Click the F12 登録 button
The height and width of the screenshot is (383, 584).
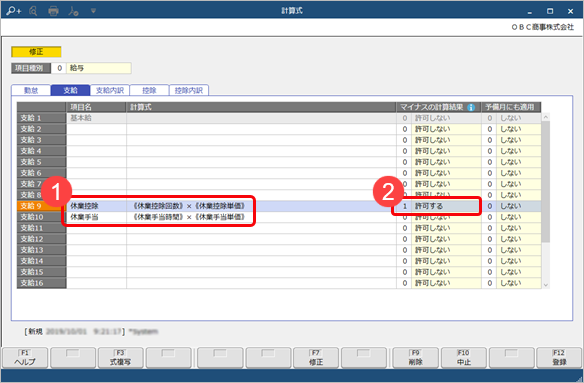[x=559, y=358]
